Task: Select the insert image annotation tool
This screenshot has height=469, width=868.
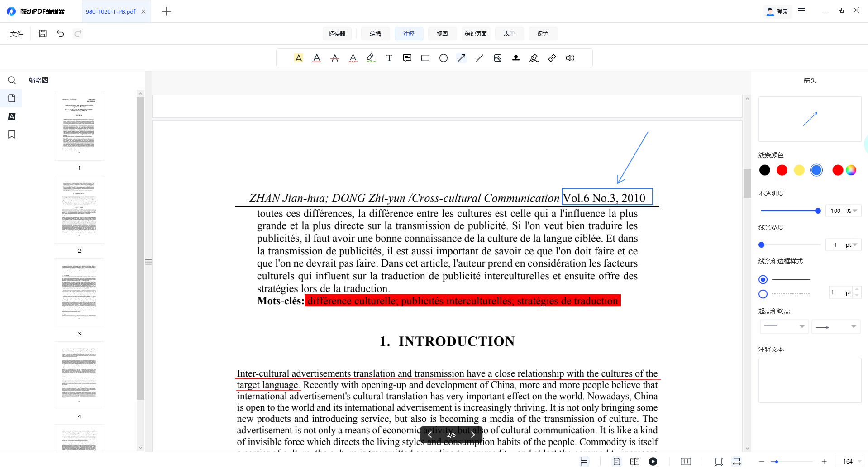Action: [498, 58]
